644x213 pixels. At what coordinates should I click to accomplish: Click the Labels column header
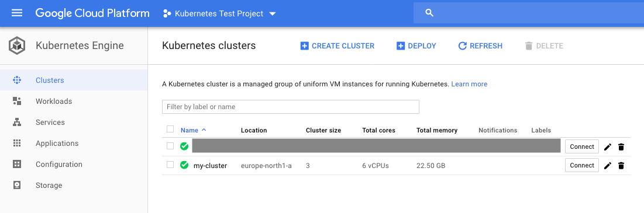[x=541, y=130]
